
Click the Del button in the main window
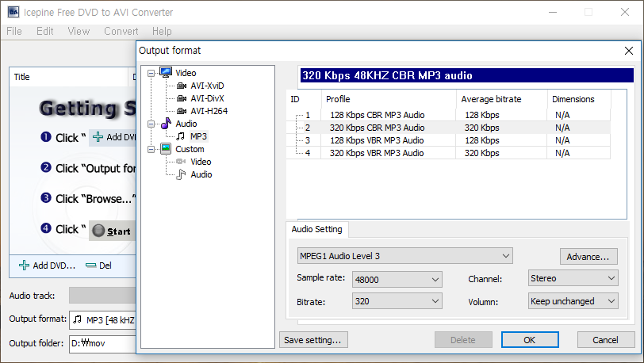point(98,266)
